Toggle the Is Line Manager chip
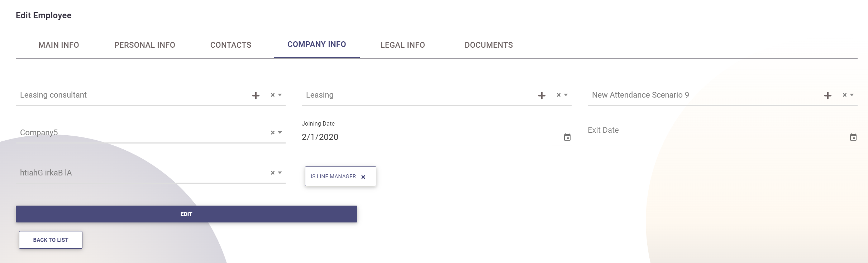 click(x=333, y=177)
